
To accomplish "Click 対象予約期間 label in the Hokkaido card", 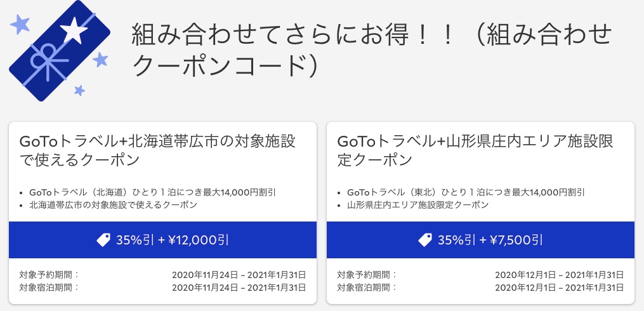I will [x=49, y=275].
